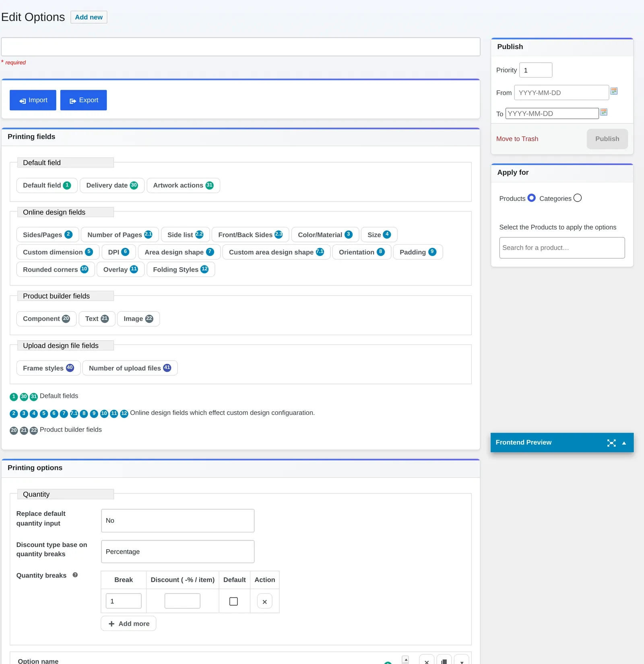Add the Orientation field
Viewport: 644px width, 664px height.
(x=362, y=252)
